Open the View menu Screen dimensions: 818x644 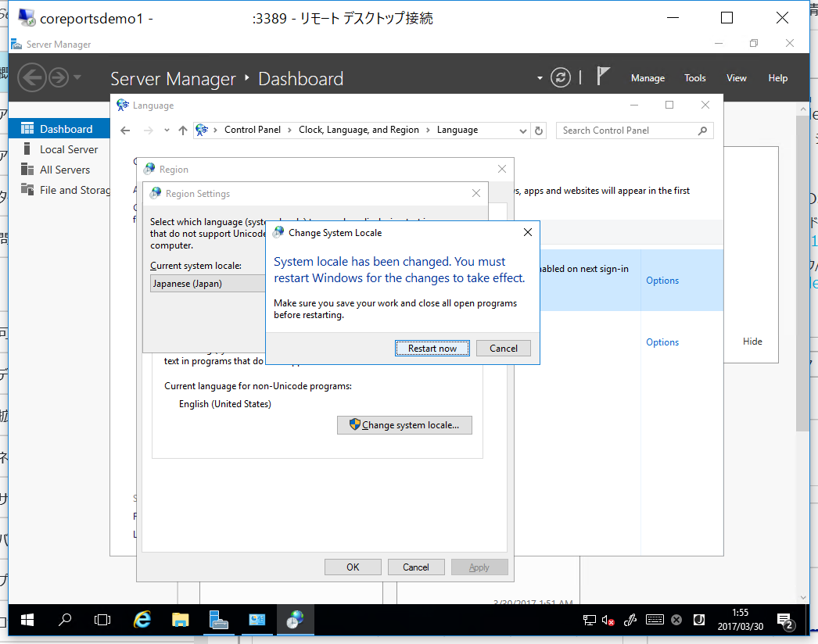[x=736, y=78]
